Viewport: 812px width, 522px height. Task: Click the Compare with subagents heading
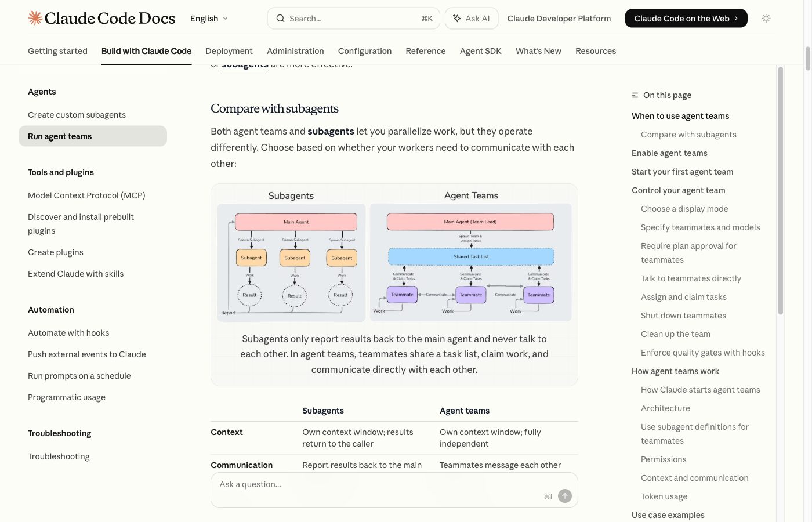(x=274, y=108)
